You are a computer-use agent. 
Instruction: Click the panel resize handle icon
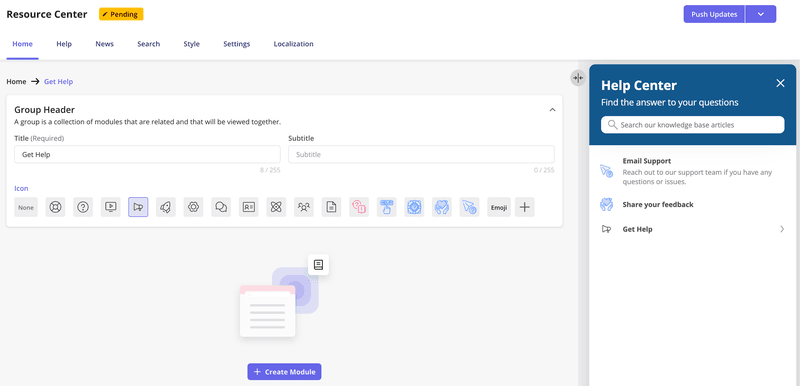[x=578, y=78]
